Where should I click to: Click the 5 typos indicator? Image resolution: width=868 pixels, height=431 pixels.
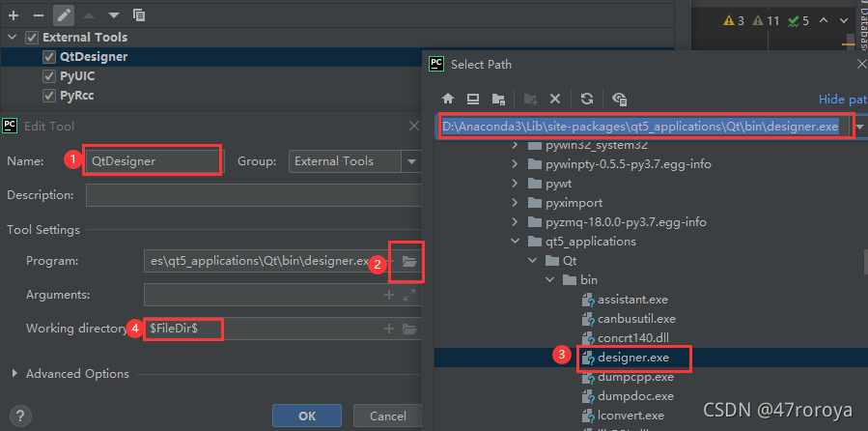coord(798,21)
